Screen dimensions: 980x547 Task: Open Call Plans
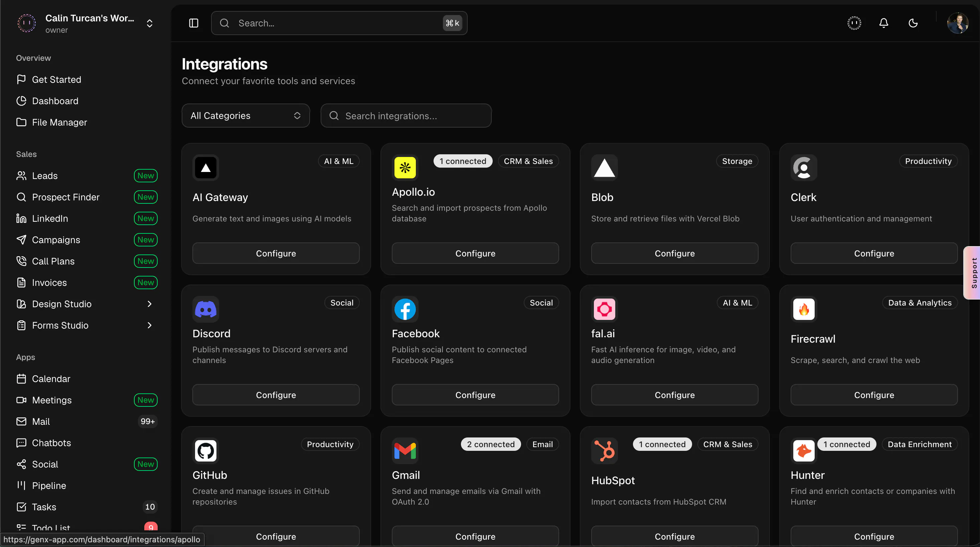(87, 261)
